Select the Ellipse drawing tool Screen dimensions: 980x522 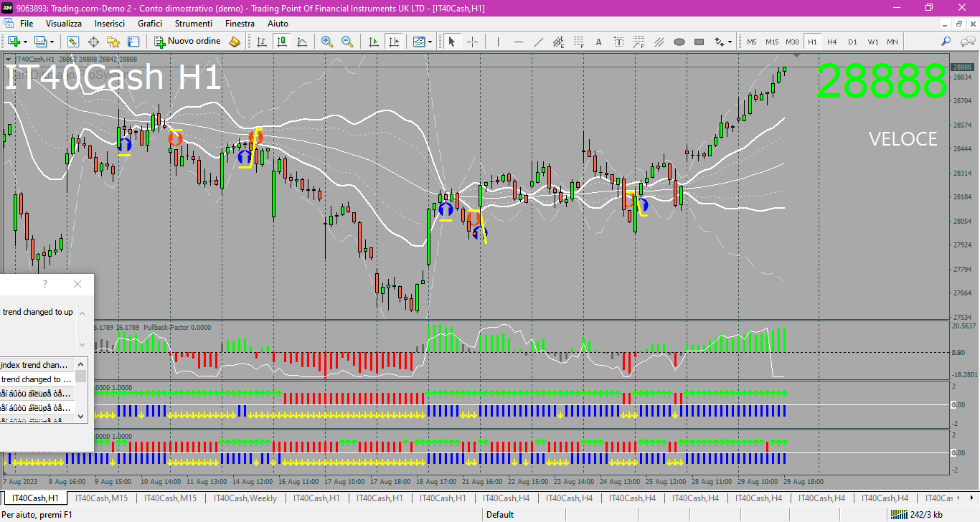coord(679,42)
